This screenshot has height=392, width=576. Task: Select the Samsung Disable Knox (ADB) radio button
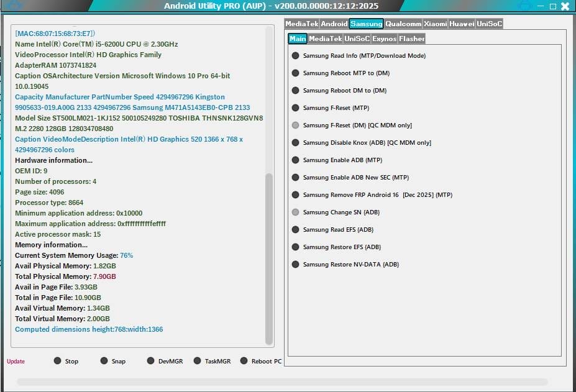295,142
